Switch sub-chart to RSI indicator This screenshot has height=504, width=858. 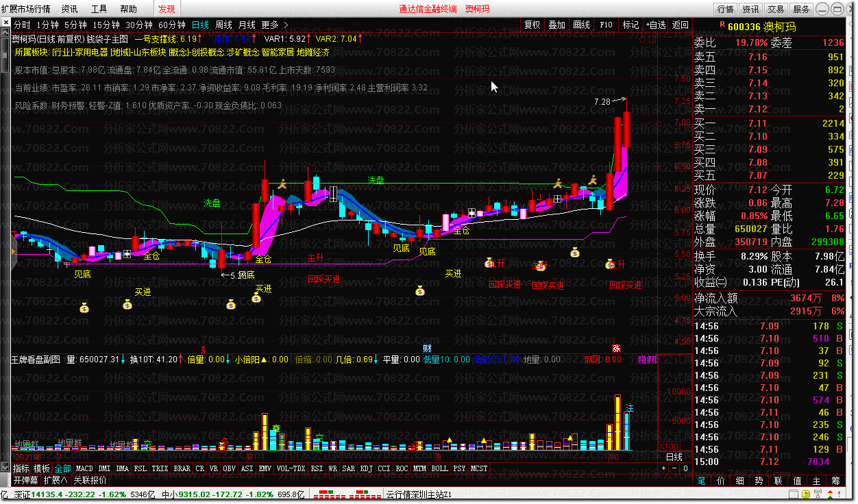click(317, 468)
